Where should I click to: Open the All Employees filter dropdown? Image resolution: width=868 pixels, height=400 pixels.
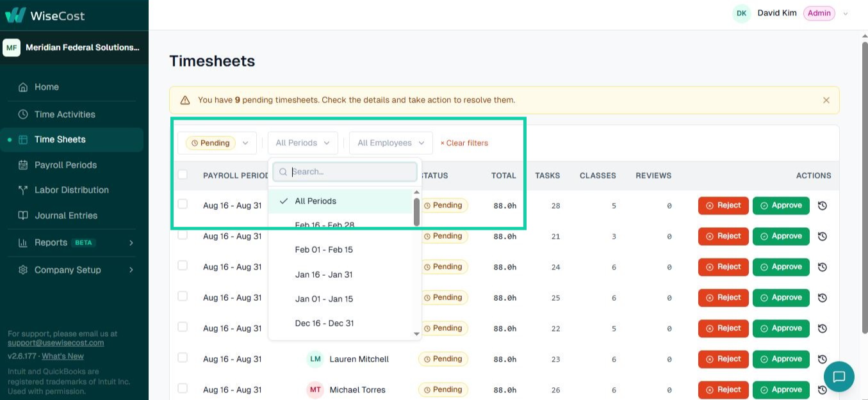click(x=391, y=143)
